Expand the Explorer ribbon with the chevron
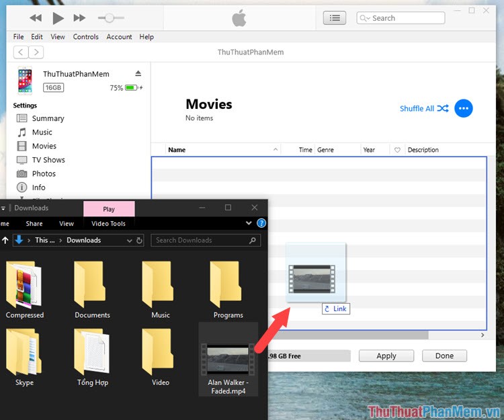This screenshot has height=420, width=504. 249,223
